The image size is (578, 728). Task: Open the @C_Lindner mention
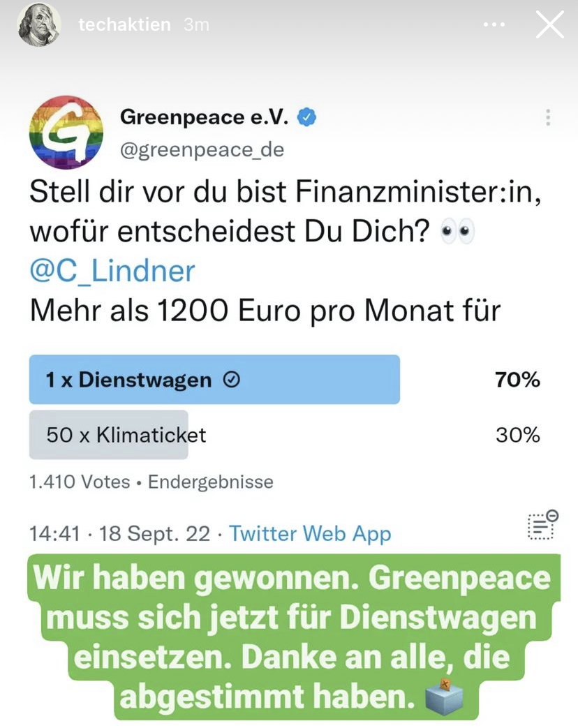(112, 271)
